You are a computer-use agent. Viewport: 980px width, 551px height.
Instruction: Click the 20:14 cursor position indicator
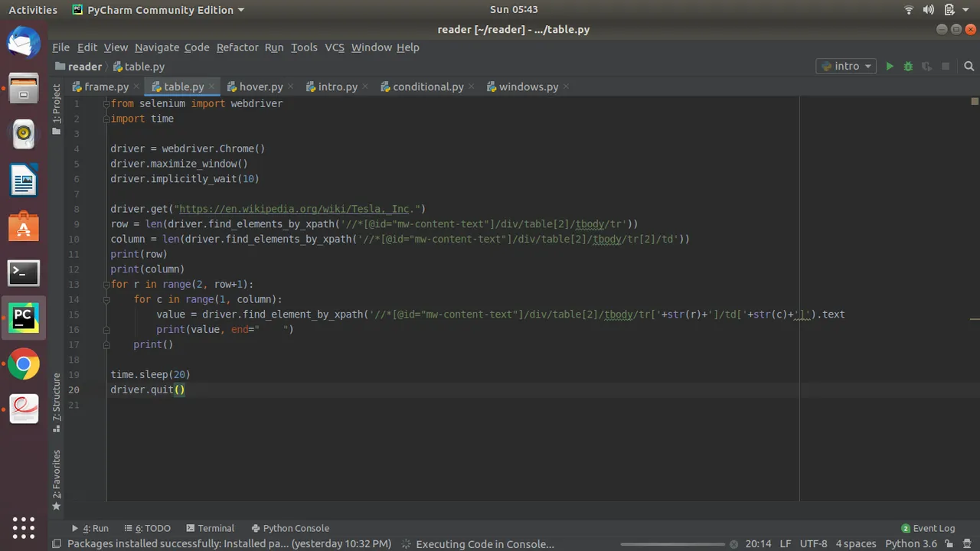pyautogui.click(x=758, y=544)
